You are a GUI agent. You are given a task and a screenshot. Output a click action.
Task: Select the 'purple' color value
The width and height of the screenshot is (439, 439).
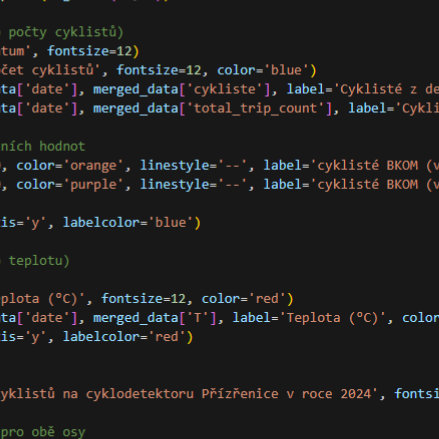(94, 185)
